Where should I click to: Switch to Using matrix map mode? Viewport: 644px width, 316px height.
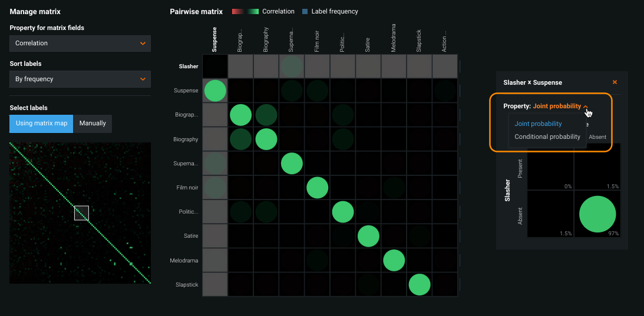41,124
